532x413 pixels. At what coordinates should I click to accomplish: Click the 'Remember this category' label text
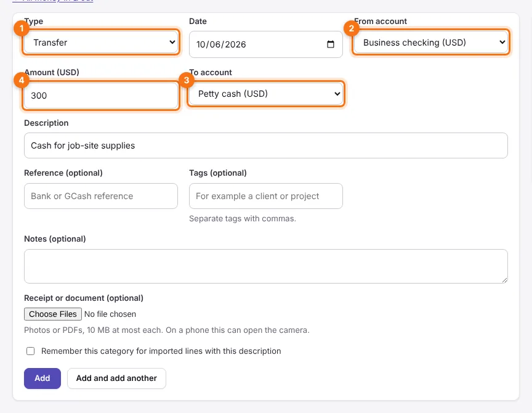(x=161, y=351)
